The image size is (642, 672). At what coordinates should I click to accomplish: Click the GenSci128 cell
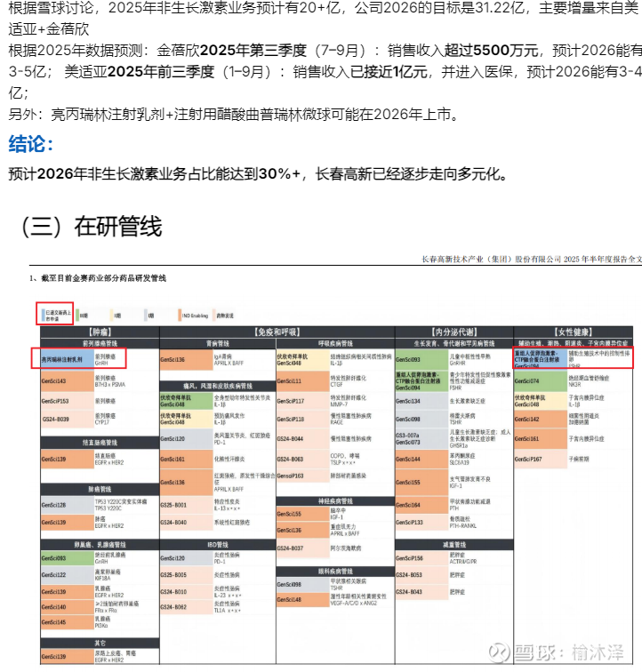pyautogui.click(x=68, y=505)
